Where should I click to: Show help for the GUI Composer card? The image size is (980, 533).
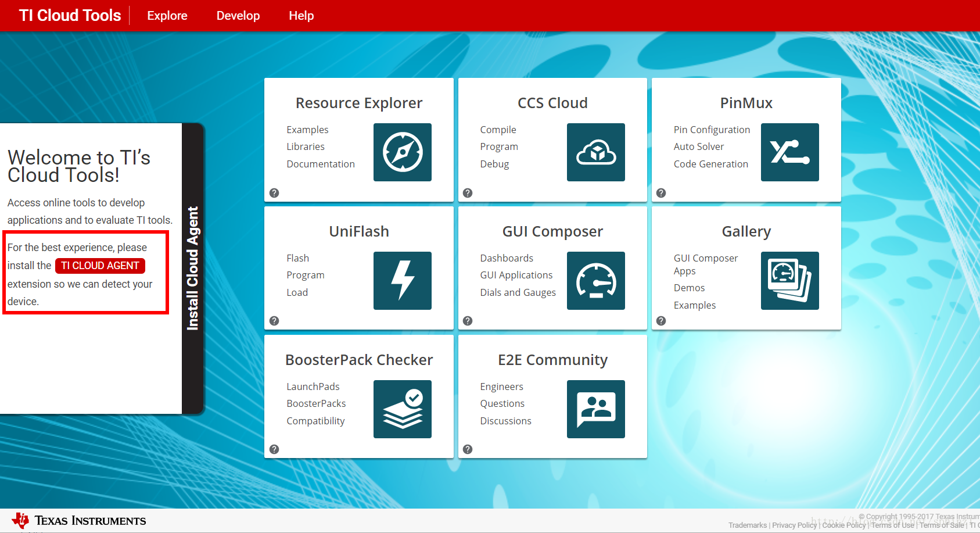[468, 321]
